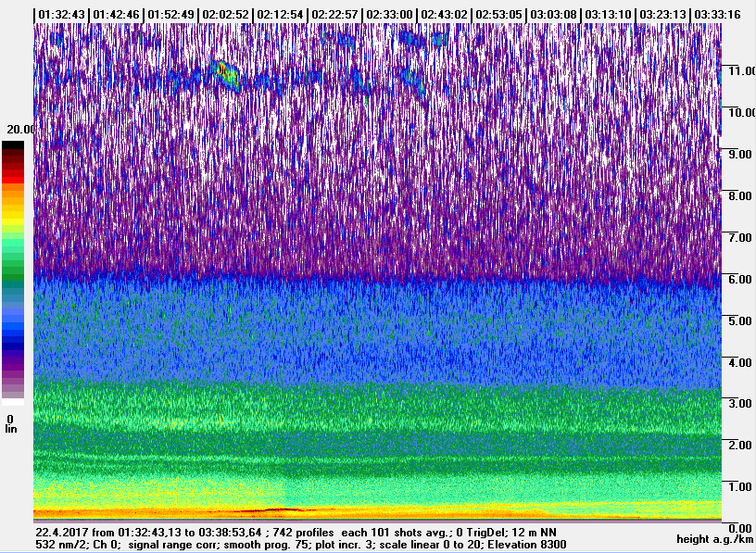Click the 'plot incr. 3' footer text
Viewport: 756px width, 553px height.
click(x=345, y=545)
